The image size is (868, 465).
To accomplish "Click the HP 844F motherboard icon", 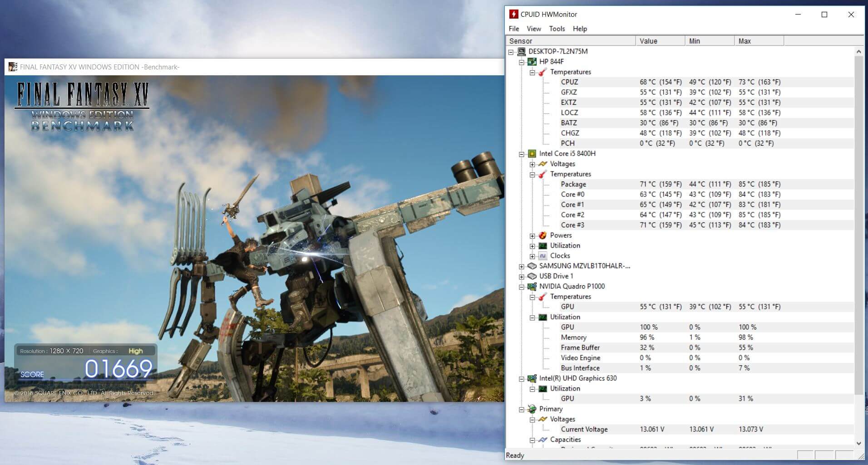I will (532, 62).
